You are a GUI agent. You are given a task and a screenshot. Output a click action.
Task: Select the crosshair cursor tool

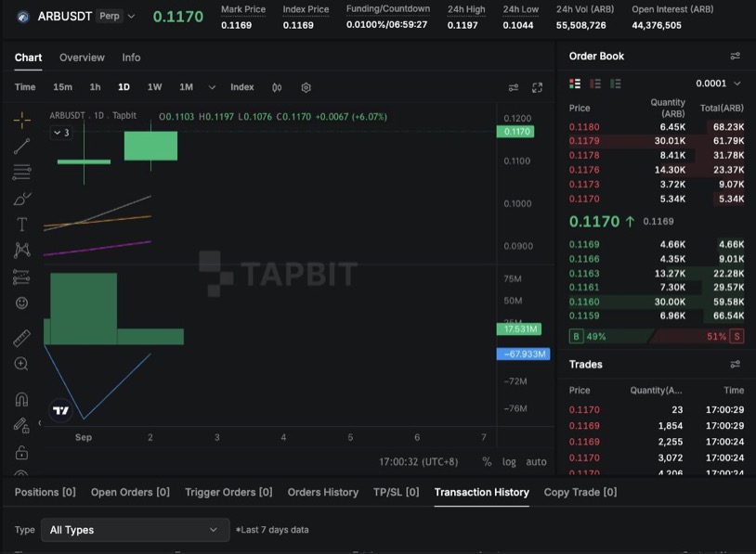pyautogui.click(x=21, y=120)
